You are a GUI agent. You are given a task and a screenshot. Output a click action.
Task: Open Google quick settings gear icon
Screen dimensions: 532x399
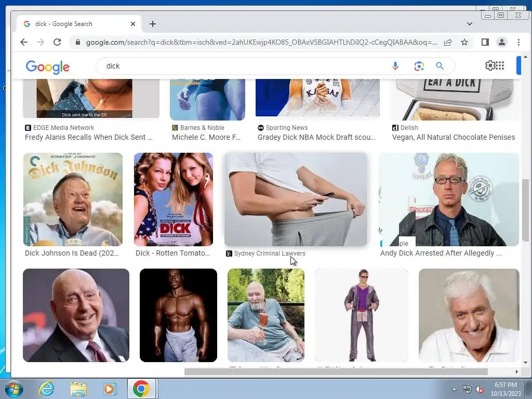click(490, 65)
